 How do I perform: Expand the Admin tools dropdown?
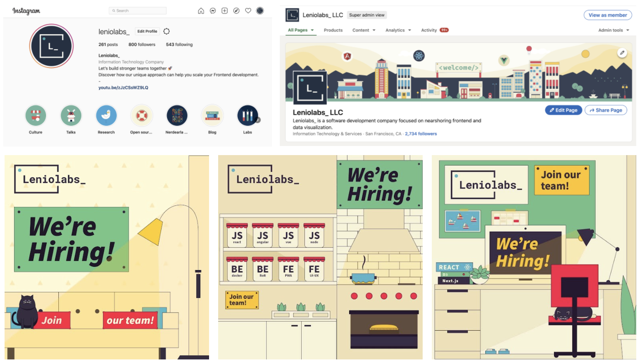pos(614,30)
